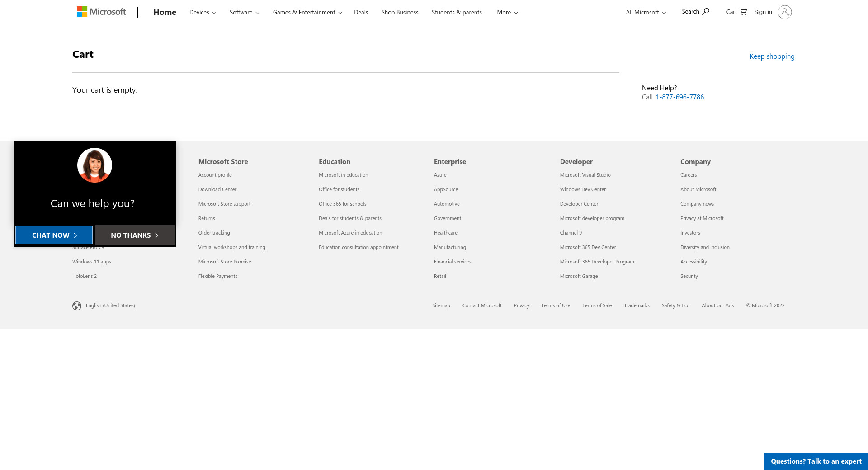Open the More navigation dropdown

pyautogui.click(x=507, y=13)
